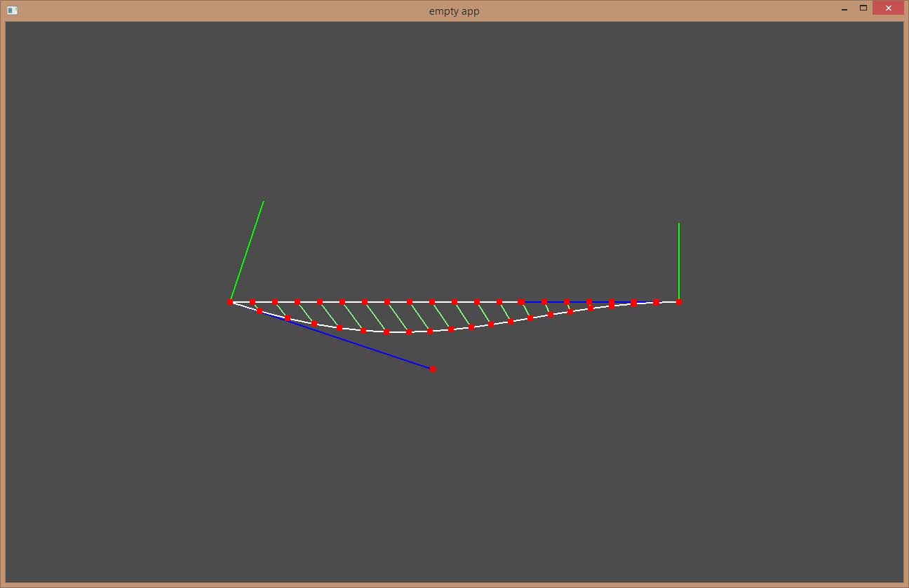Viewport: 909px width, 588px height.
Task: Minimize the empty app window
Action: pos(844,8)
